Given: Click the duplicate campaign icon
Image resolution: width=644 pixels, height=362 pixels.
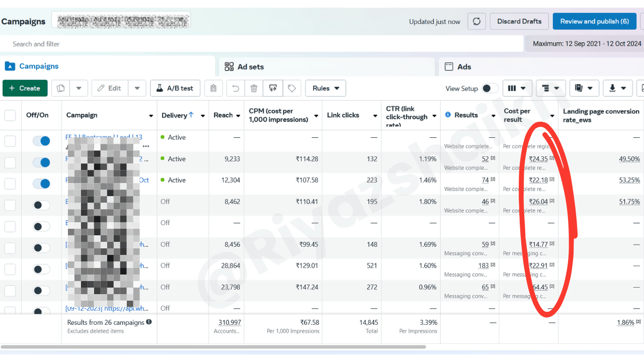Looking at the screenshot, I should [61, 88].
